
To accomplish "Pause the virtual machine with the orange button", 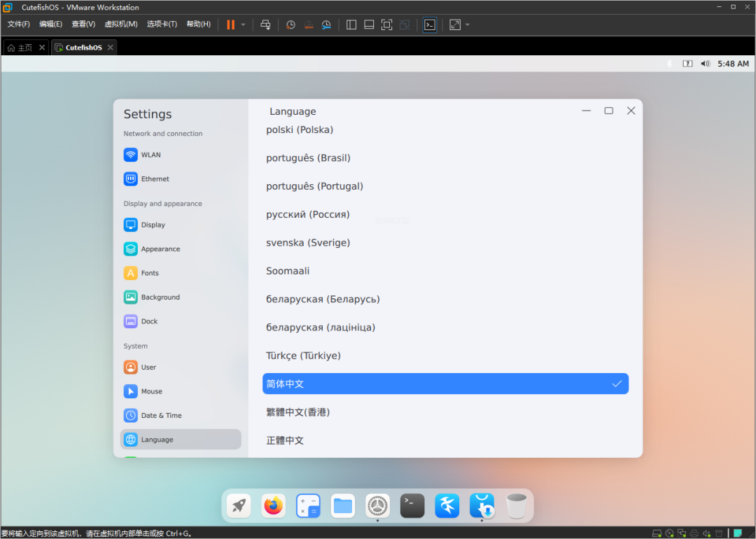I will pos(230,24).
